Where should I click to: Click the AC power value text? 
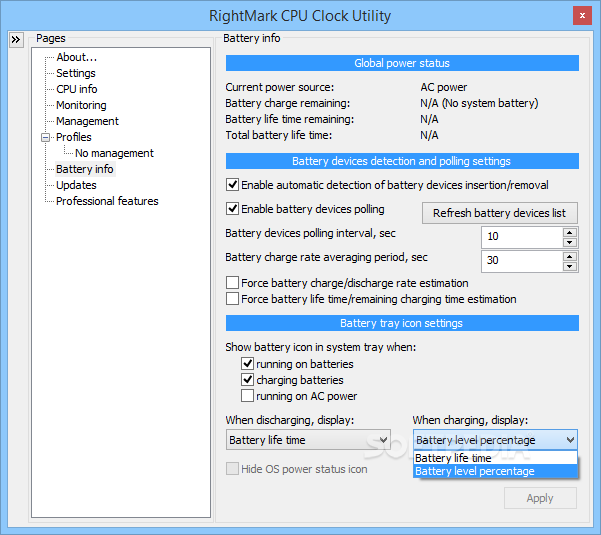443,87
